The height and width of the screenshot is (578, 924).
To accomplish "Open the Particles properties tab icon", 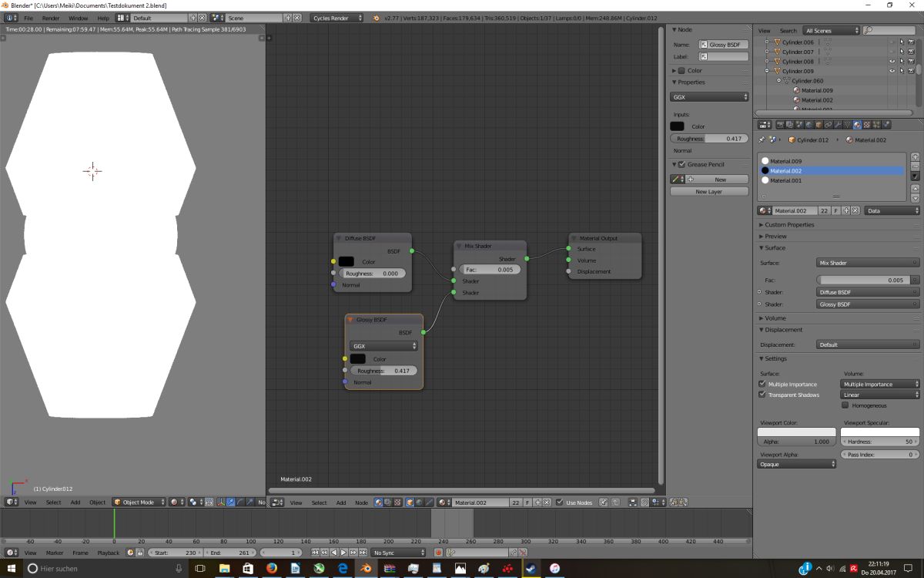I will click(x=877, y=124).
